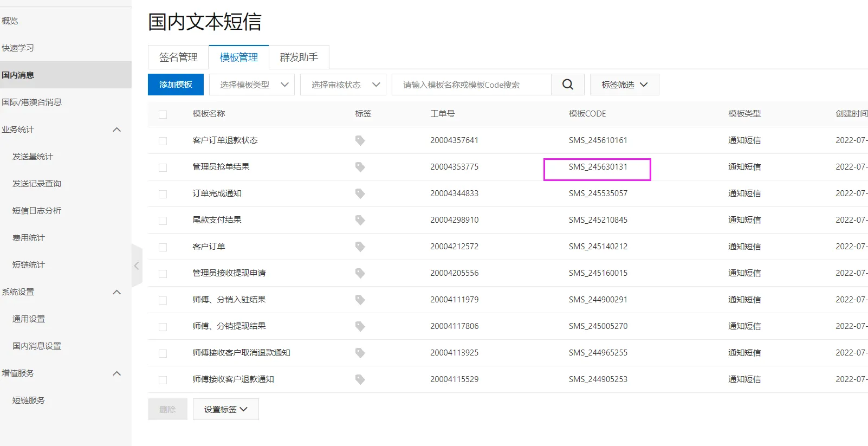Screen dimensions: 868x446
Task: Click tag icon in 管理员抢单结果 row
Action: coord(360,167)
